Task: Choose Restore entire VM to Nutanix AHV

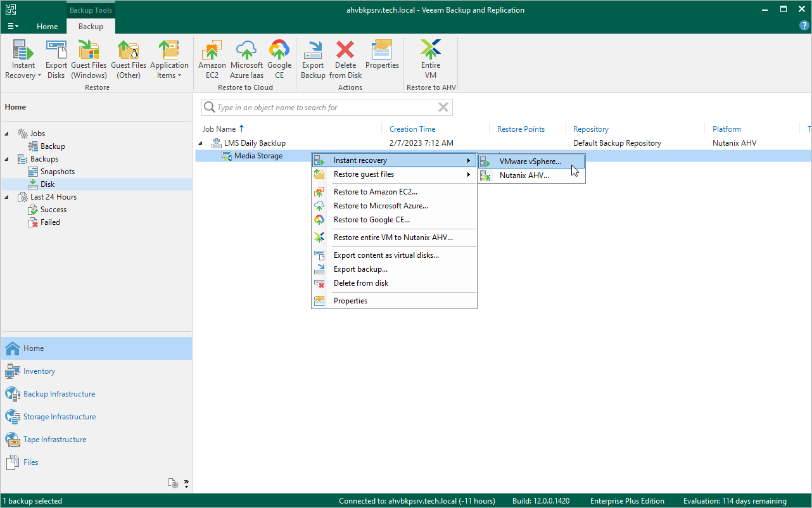Action: (394, 238)
